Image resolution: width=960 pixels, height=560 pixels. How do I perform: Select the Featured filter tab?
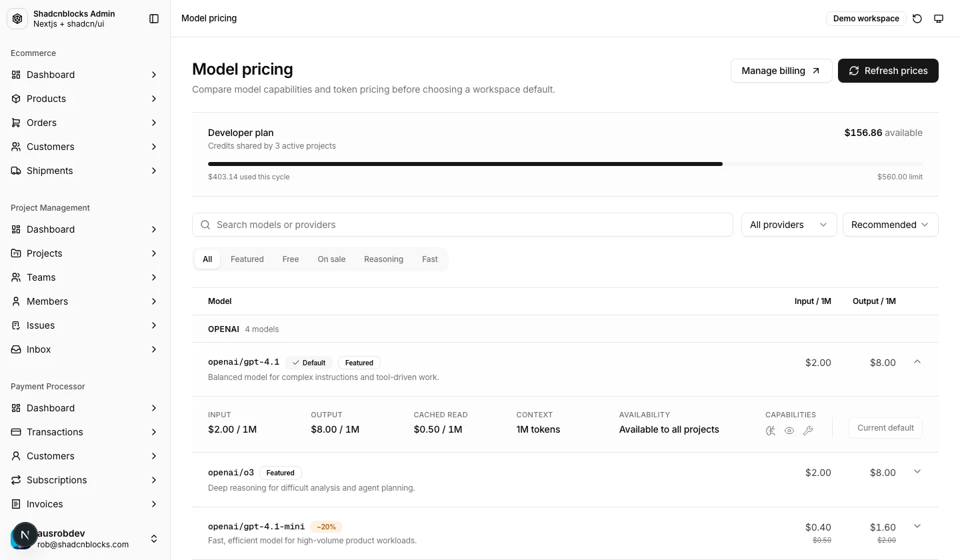tap(247, 259)
